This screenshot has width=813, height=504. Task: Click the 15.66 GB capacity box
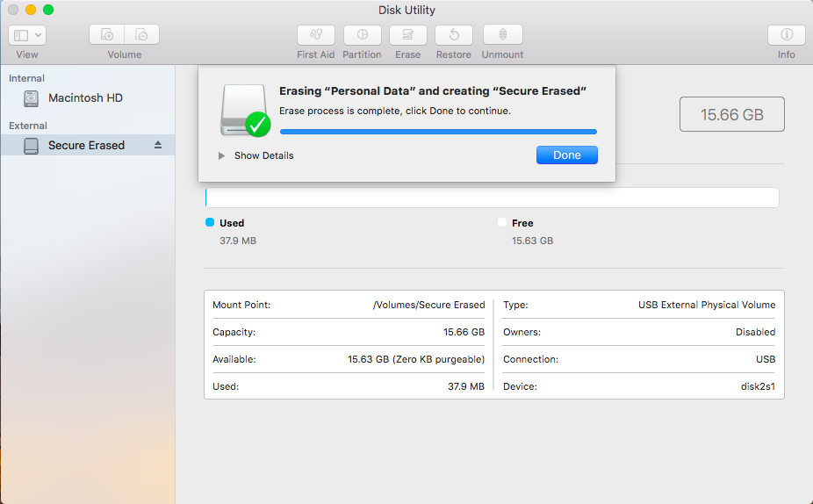(731, 114)
